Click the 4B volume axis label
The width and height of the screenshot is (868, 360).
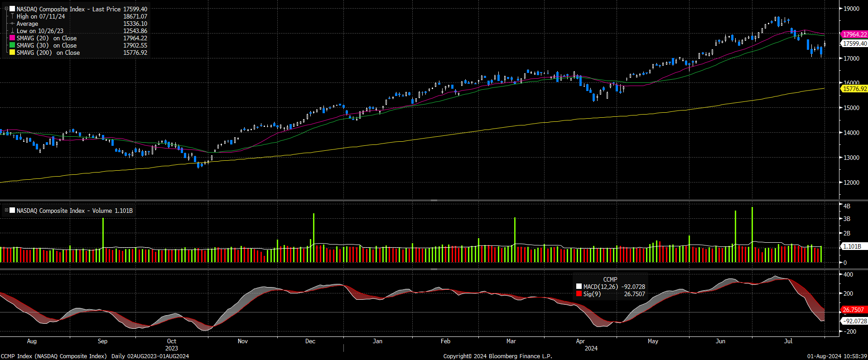click(847, 206)
